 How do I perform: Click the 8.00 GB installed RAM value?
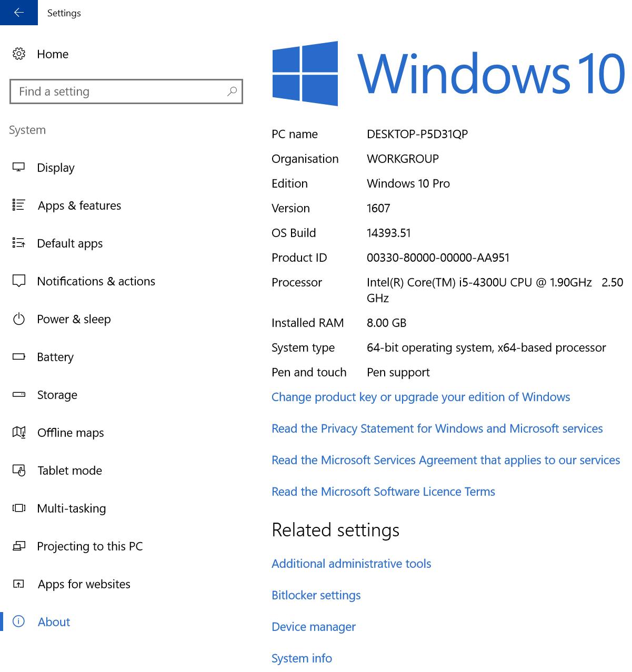pyautogui.click(x=387, y=323)
